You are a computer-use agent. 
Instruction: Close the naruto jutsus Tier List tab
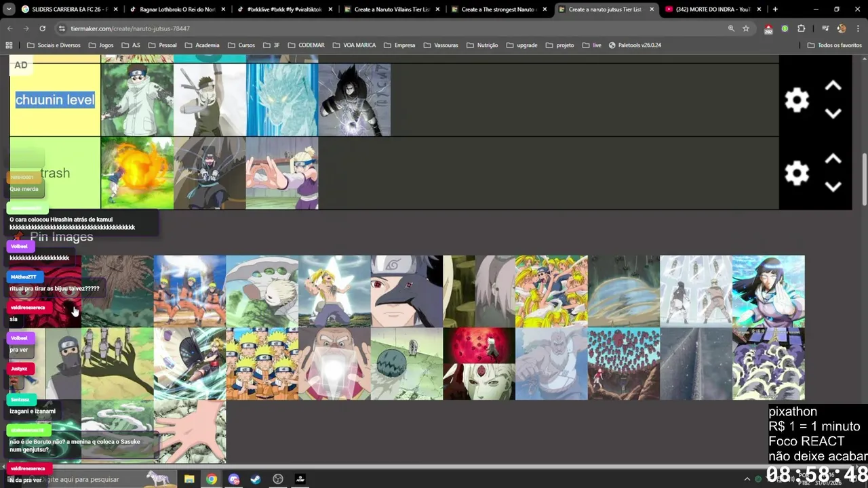652,9
